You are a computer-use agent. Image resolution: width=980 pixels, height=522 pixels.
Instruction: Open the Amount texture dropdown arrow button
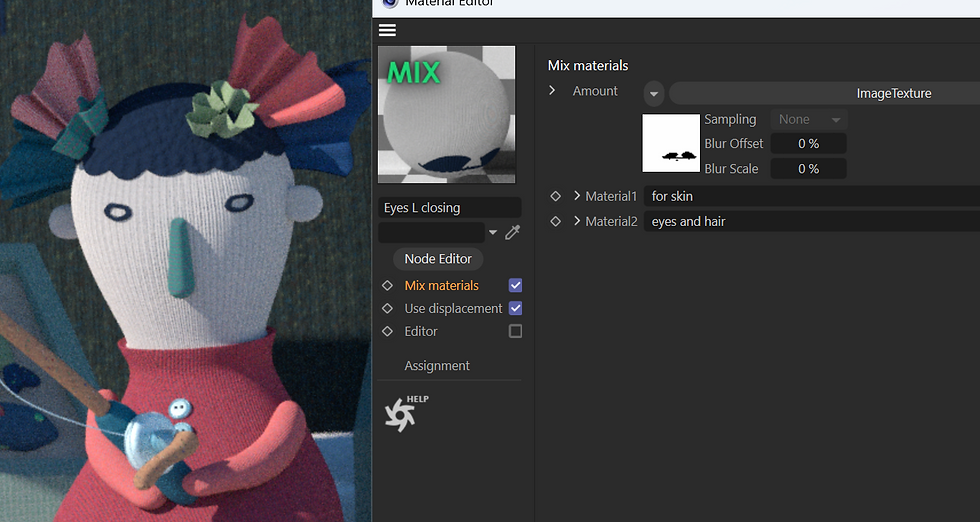click(x=654, y=94)
